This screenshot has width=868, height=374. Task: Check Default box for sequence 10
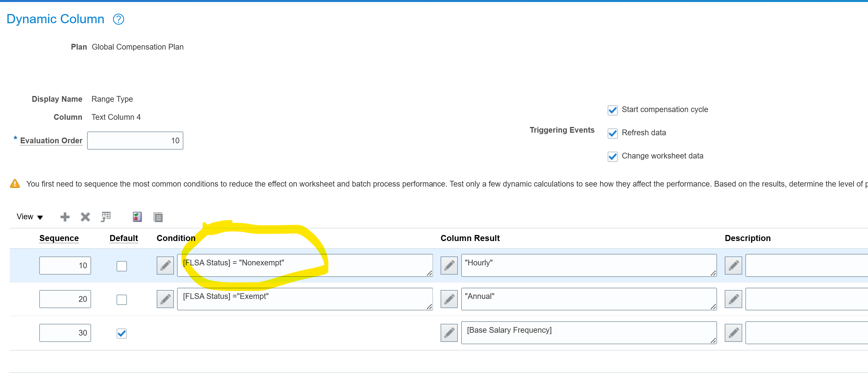(x=122, y=266)
